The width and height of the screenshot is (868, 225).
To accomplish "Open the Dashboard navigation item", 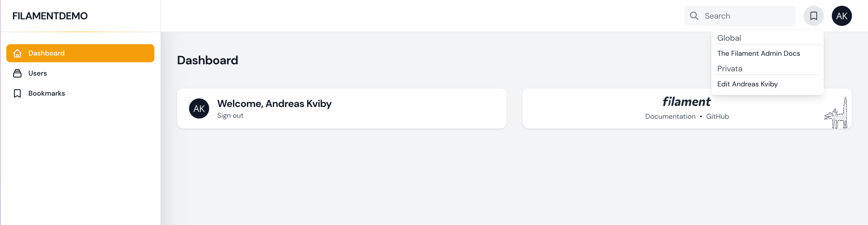I will pyautogui.click(x=46, y=53).
